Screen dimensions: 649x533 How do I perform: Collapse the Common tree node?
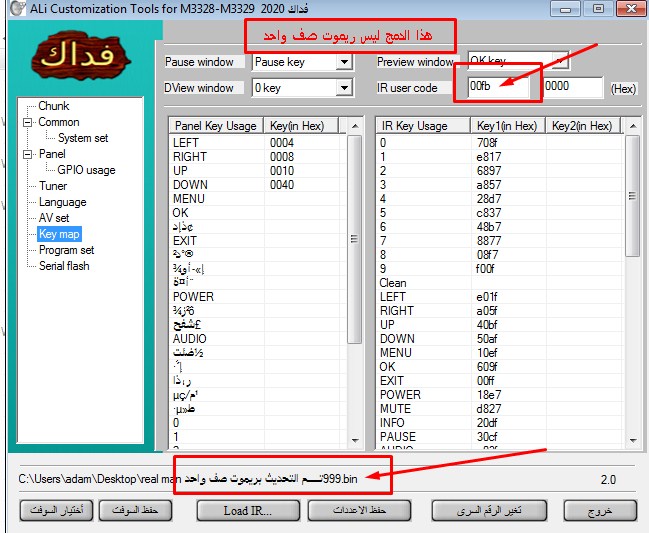click(27, 122)
